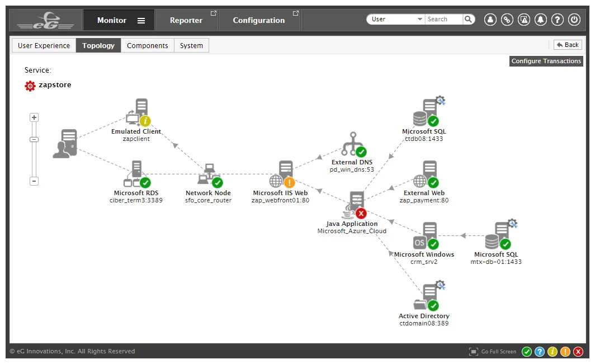Open the Configuration module

coord(259,21)
